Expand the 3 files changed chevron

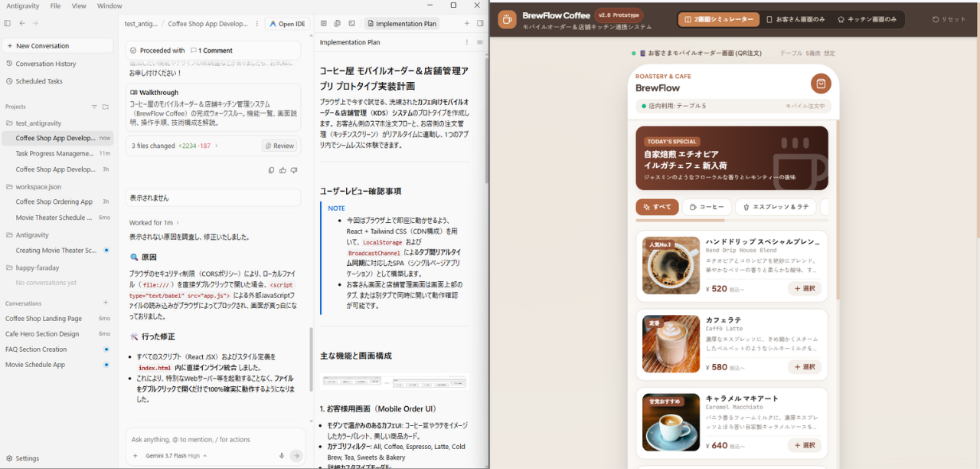(x=216, y=146)
